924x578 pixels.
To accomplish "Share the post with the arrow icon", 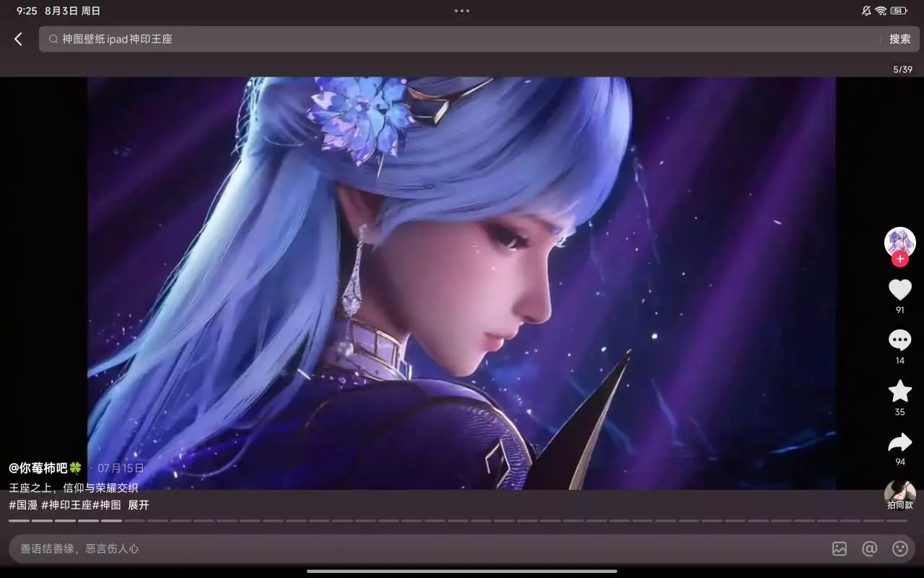I will click(x=900, y=442).
